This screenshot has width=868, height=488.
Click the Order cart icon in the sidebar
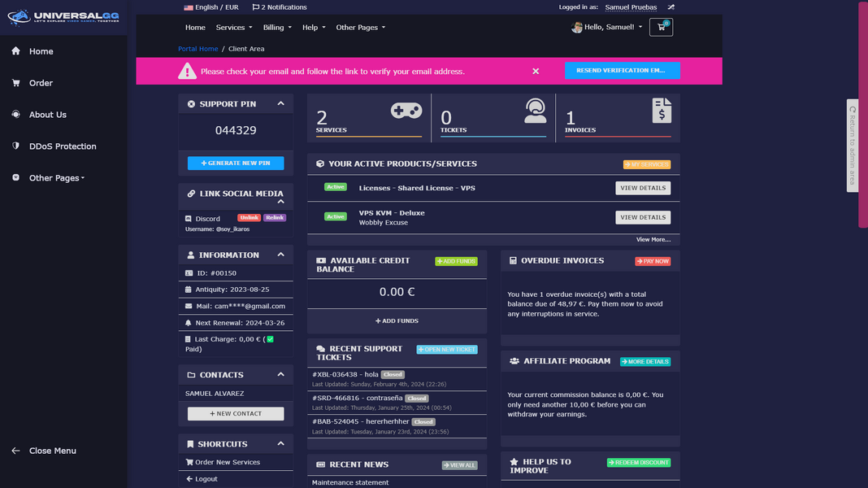tap(15, 83)
